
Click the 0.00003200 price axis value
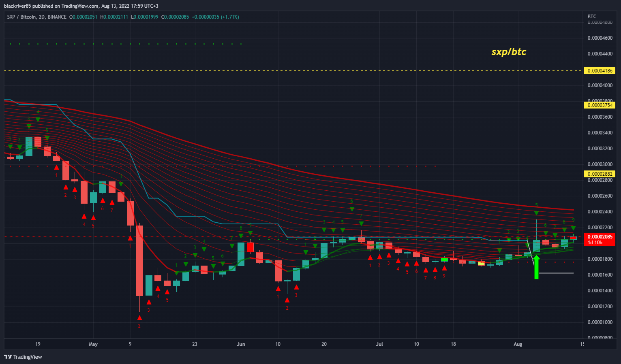click(600, 148)
